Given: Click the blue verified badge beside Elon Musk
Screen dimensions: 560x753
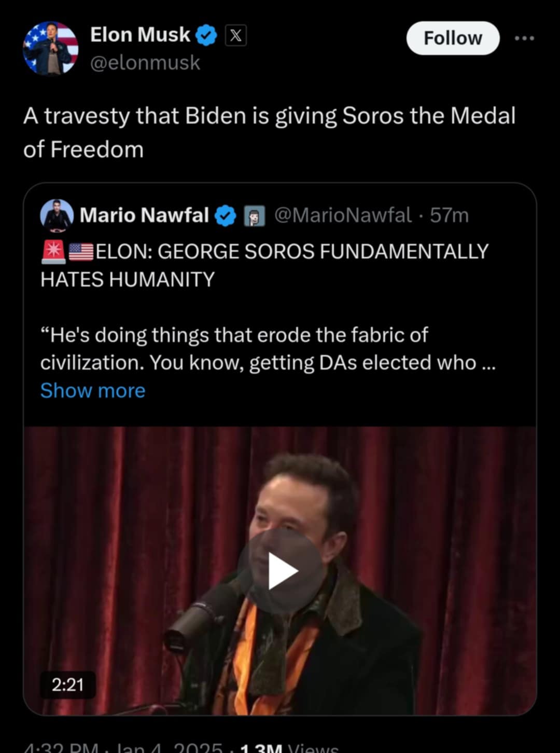Looking at the screenshot, I should (x=207, y=35).
